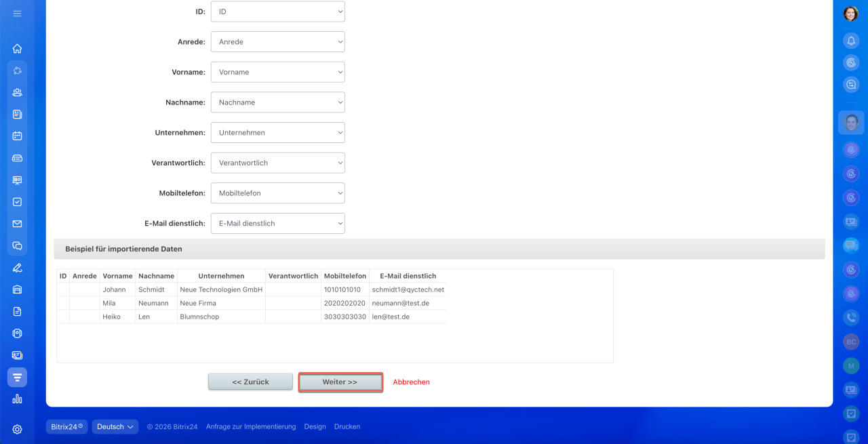Select the cell Blumnschop
Image resolution: width=868 pixels, height=444 pixels.
221,317
